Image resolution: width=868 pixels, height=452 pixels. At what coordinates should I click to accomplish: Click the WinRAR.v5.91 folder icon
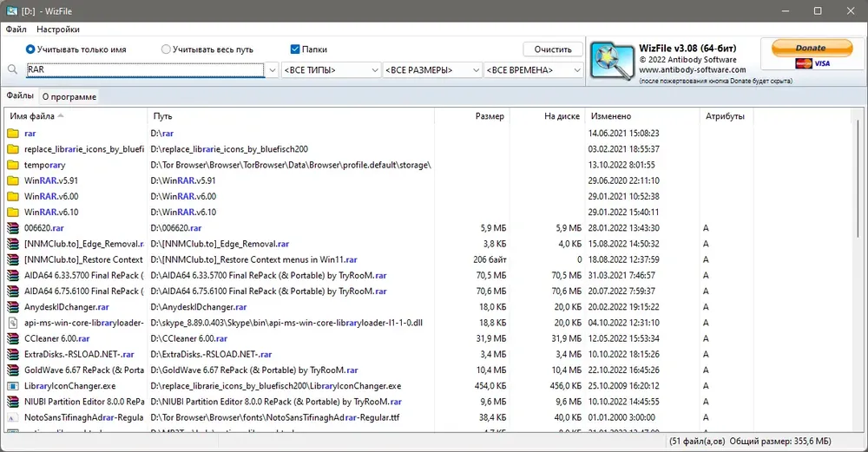13,181
